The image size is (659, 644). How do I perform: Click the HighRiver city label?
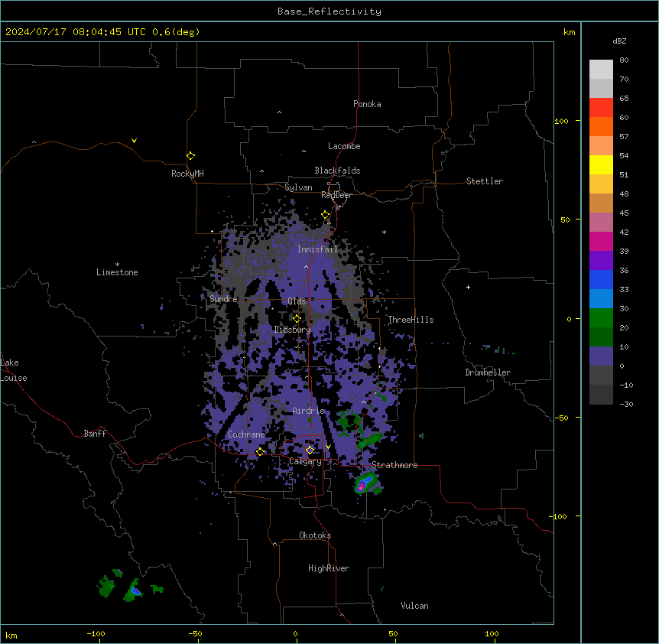(329, 568)
